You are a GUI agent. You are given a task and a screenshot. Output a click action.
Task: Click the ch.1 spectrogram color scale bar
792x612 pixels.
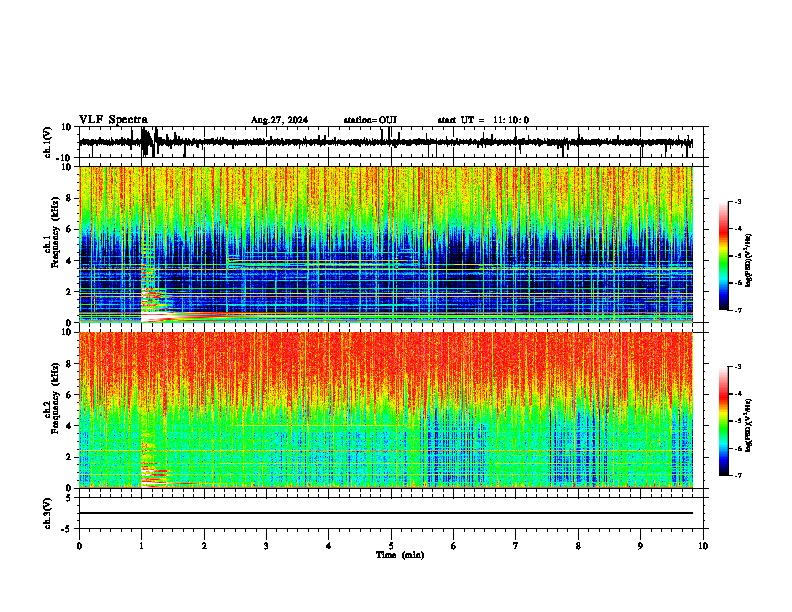[723, 256]
